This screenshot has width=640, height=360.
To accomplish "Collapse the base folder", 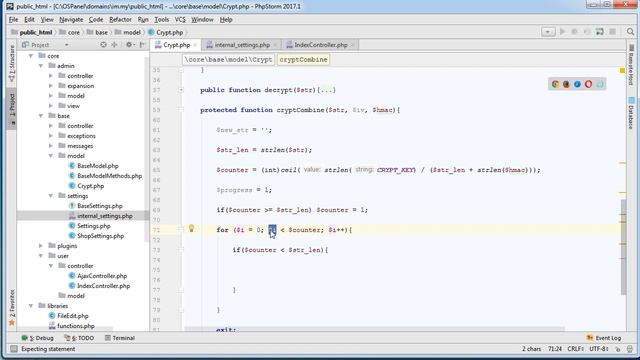I will tap(41, 116).
